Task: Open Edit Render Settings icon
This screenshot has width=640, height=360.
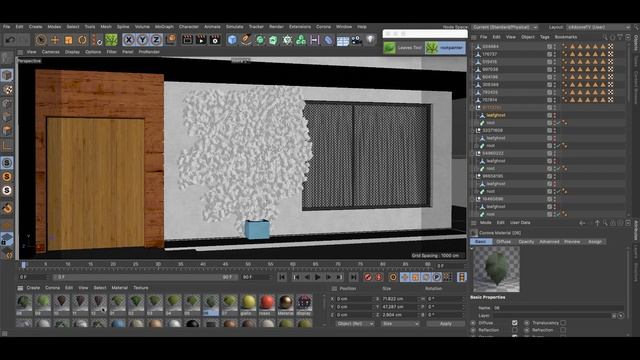Action: (215, 40)
